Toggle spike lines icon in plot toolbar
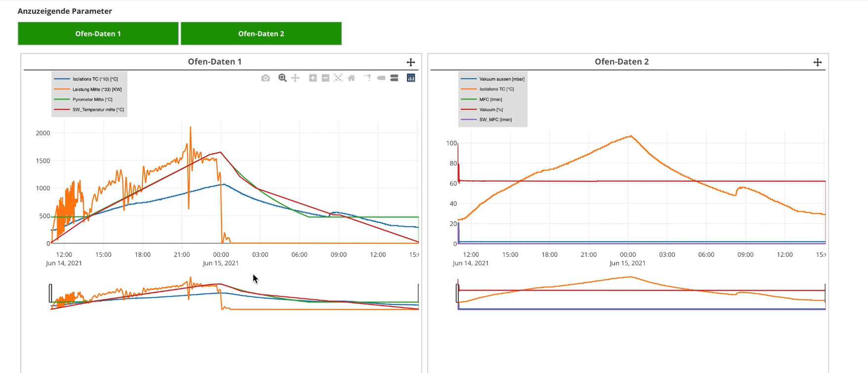The width and height of the screenshot is (868, 373). tap(368, 78)
